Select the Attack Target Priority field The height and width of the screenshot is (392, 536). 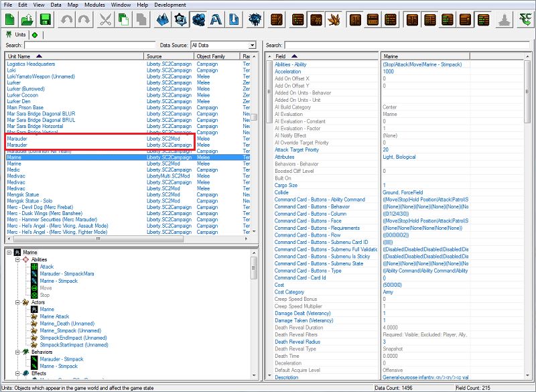pyautogui.click(x=297, y=149)
